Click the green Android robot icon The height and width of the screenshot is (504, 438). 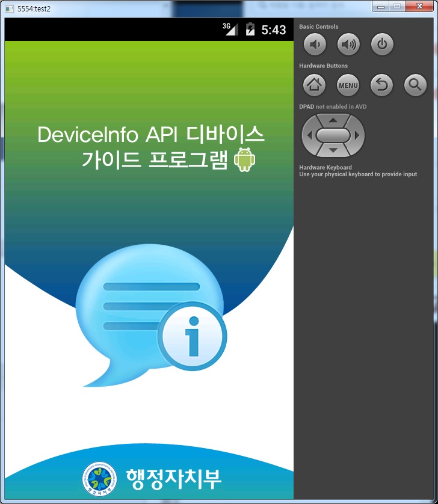click(244, 159)
